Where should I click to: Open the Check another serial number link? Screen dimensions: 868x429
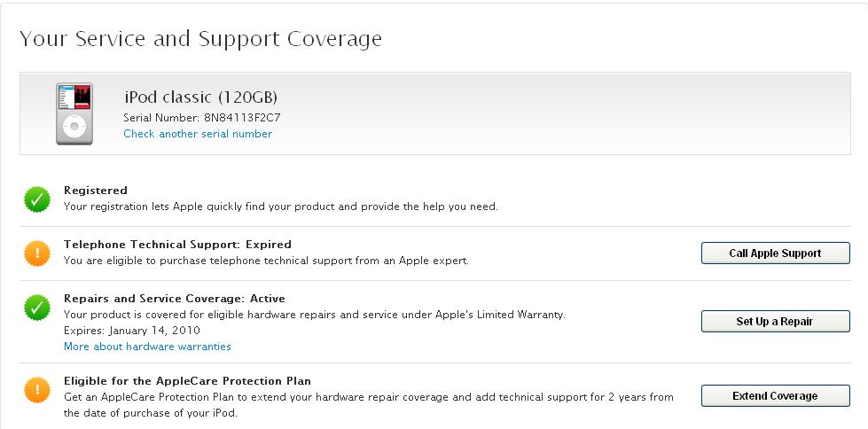(198, 134)
